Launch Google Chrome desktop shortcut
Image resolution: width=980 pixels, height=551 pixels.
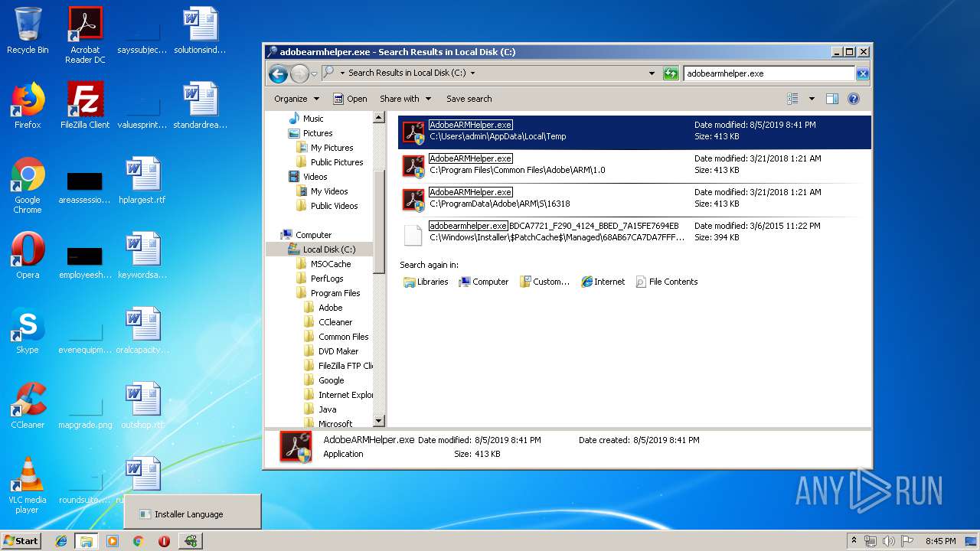(28, 185)
